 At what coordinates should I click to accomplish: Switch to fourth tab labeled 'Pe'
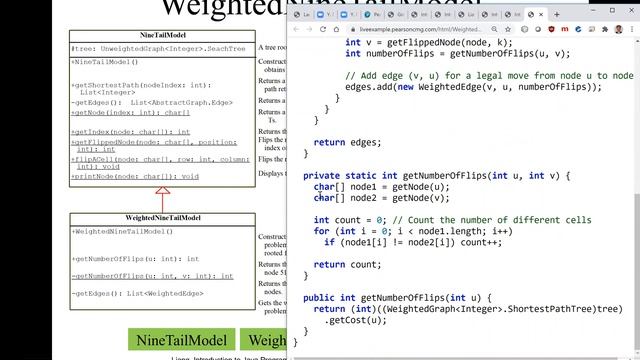pos(372,15)
